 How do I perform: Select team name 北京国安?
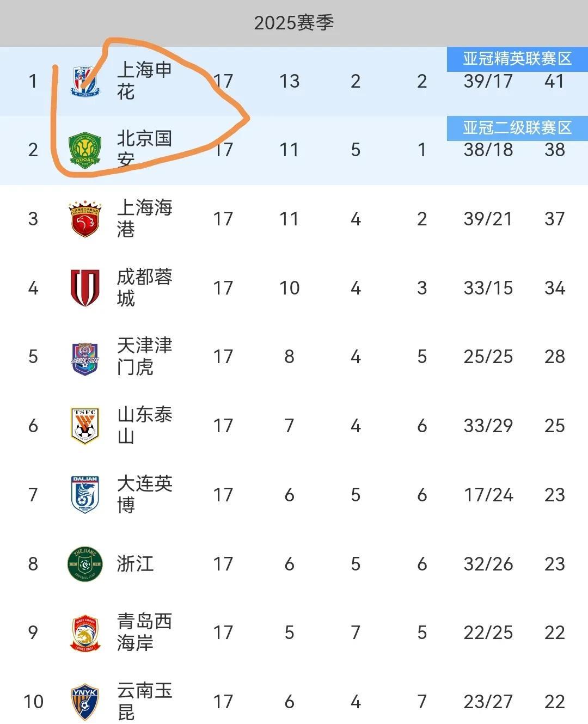144,149
